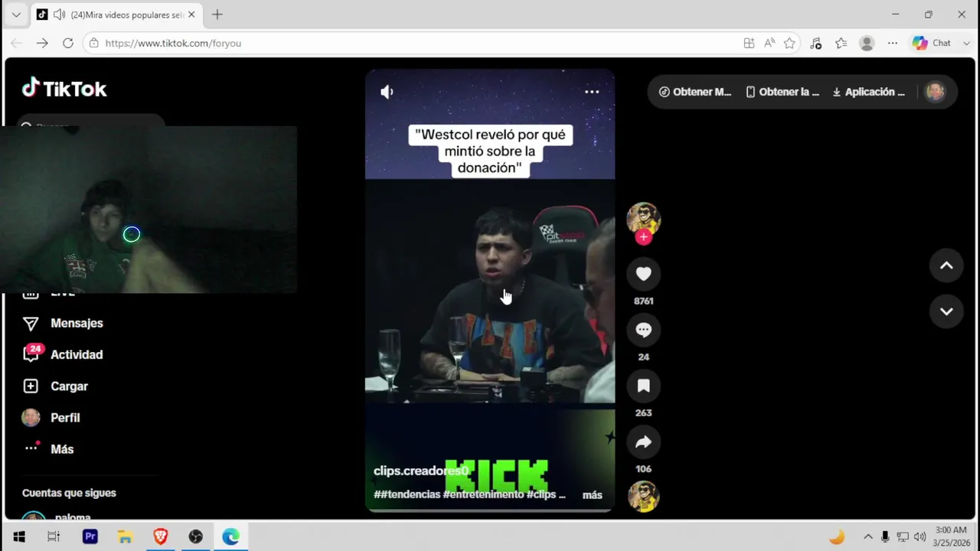Open the volume control in system tray

920,537
